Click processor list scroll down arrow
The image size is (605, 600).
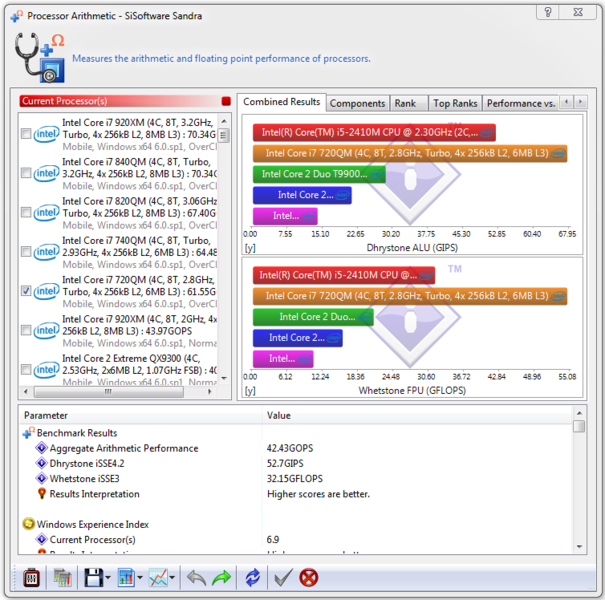click(224, 379)
